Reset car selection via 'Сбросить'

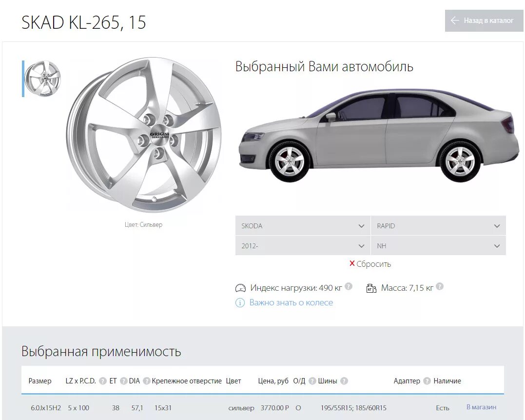373,264
